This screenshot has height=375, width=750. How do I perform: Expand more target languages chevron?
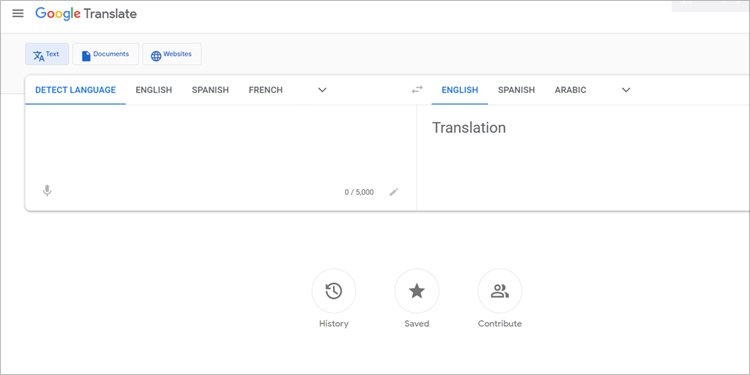[626, 90]
